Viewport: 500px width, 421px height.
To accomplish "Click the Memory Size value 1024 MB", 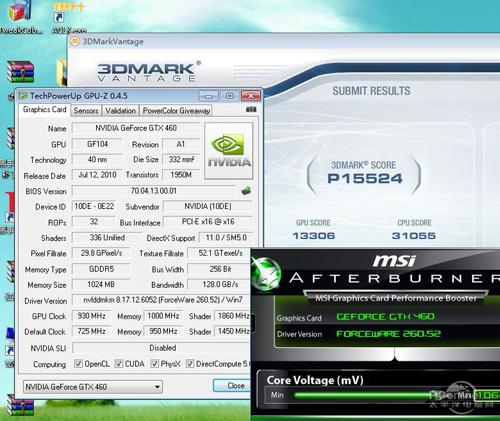I will coord(101,284).
